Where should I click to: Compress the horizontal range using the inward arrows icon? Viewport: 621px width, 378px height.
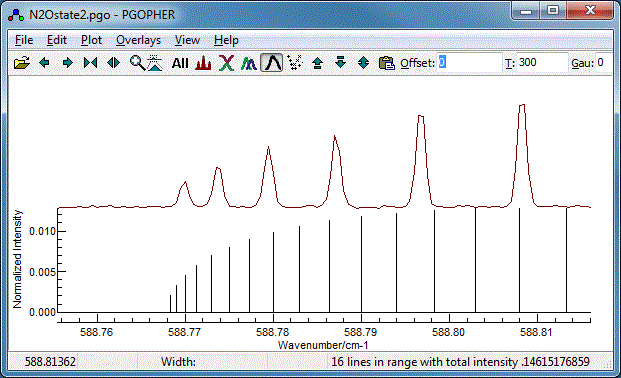point(90,63)
